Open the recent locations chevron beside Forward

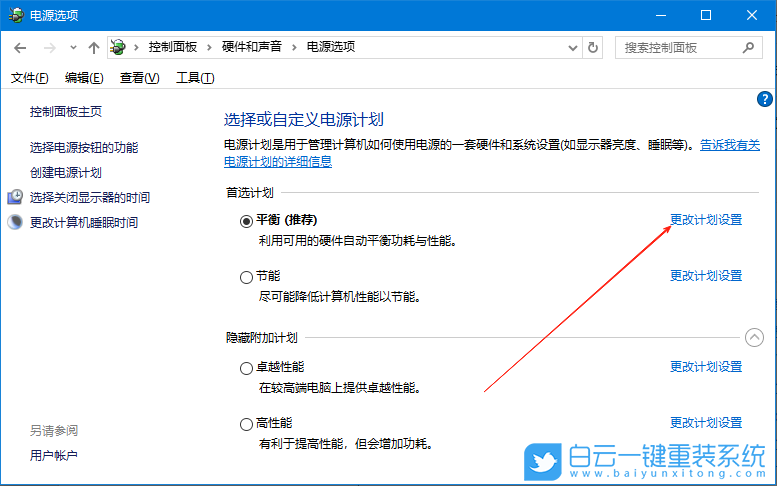(x=73, y=48)
